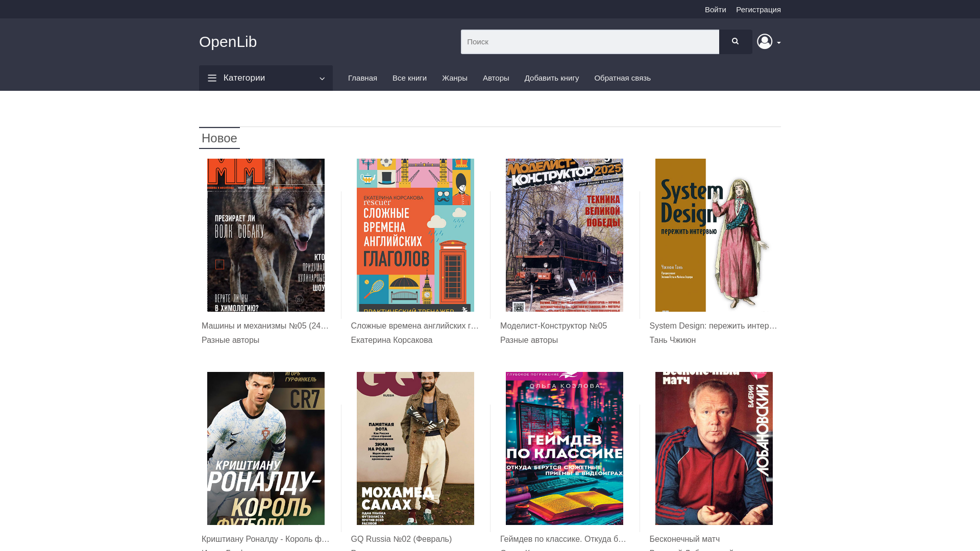
Task: Click author Разные авторы under Моделист-Конструктор
Action: point(529,340)
